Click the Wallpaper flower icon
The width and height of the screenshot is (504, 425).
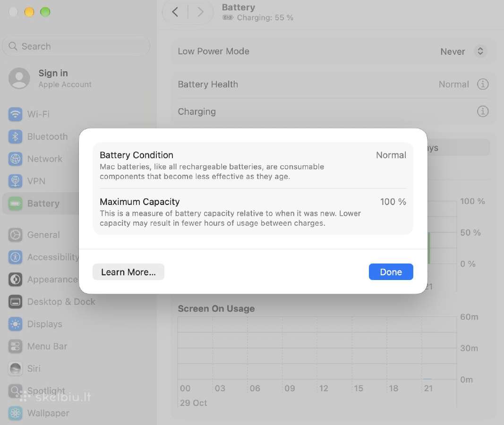pos(15,413)
